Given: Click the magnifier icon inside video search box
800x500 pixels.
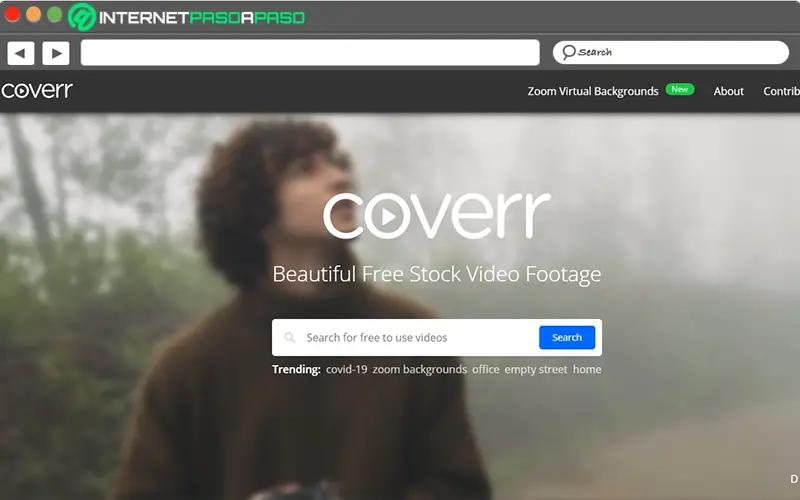Looking at the screenshot, I should pyautogui.click(x=289, y=337).
